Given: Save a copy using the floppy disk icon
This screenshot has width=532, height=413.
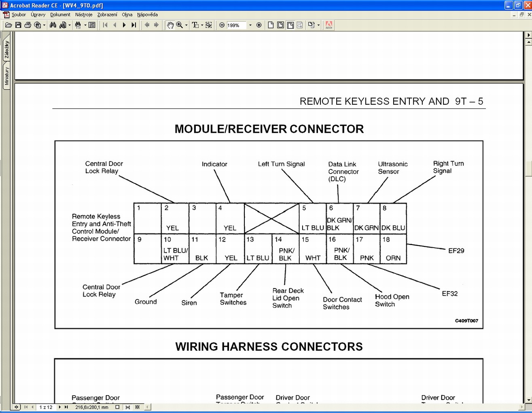Looking at the screenshot, I should coord(18,25).
